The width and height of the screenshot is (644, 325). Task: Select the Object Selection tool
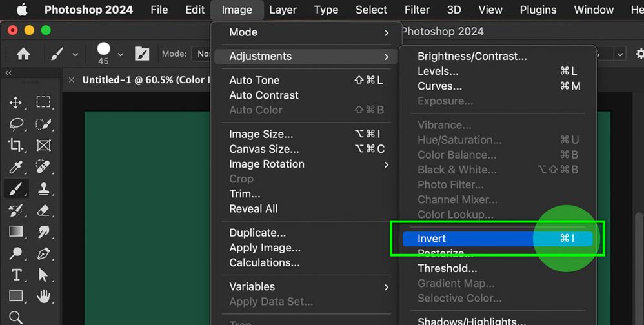pyautogui.click(x=43, y=124)
